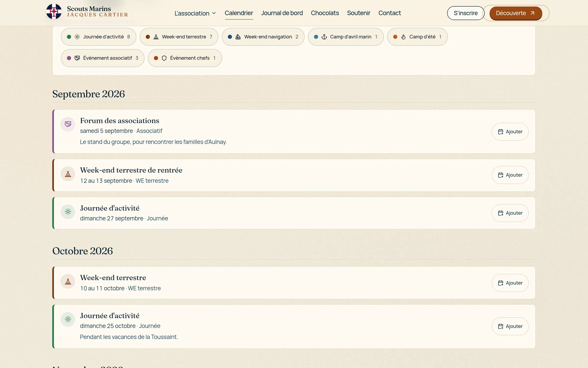Add the 27 septembre Journée d'activité to calendar

point(510,213)
